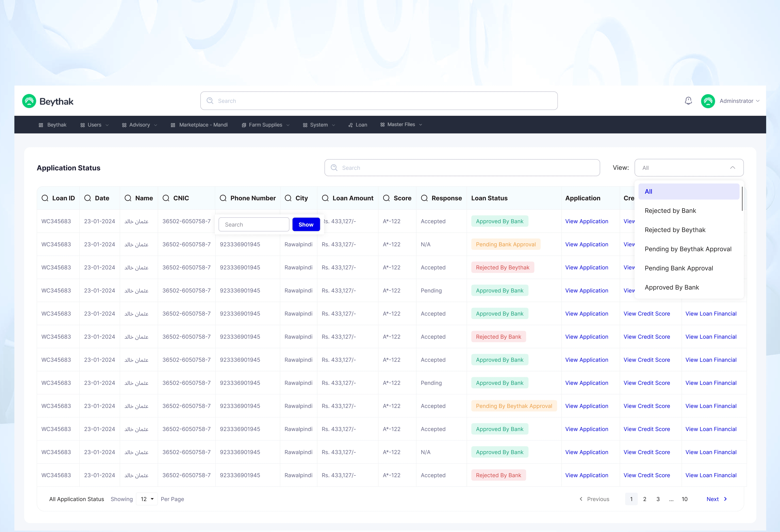Focus the Phone Number column search box
This screenshot has height=532, width=780.
(x=254, y=224)
